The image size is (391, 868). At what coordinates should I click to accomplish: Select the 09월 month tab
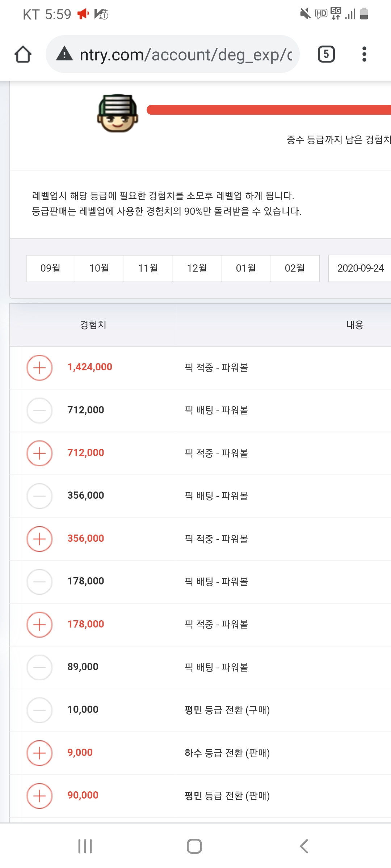(51, 268)
